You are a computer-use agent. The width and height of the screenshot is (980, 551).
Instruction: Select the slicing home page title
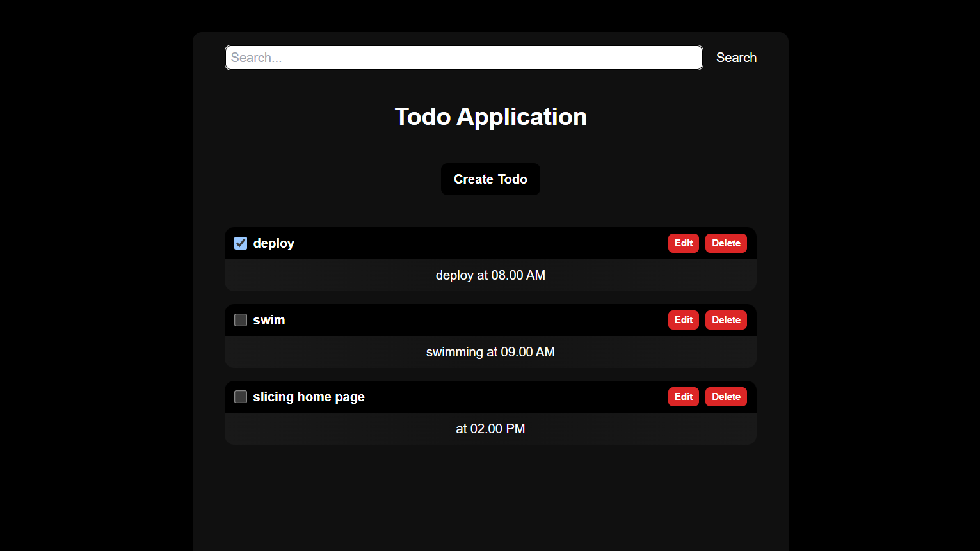point(309,397)
